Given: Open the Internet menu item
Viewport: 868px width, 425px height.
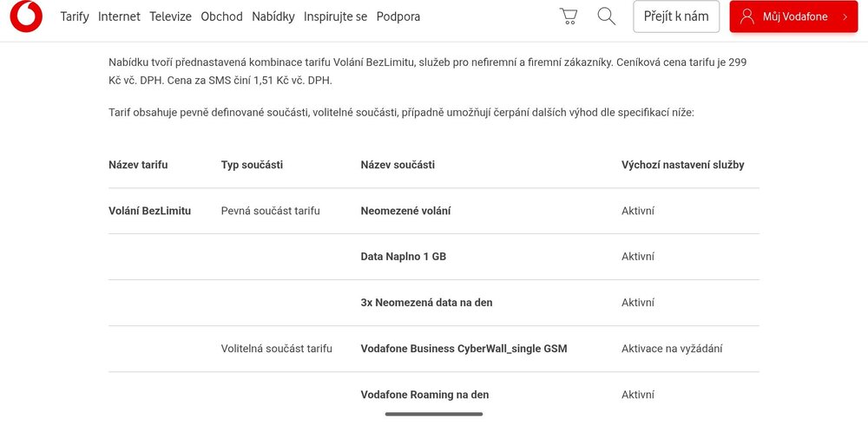Looking at the screenshot, I should pos(119,16).
